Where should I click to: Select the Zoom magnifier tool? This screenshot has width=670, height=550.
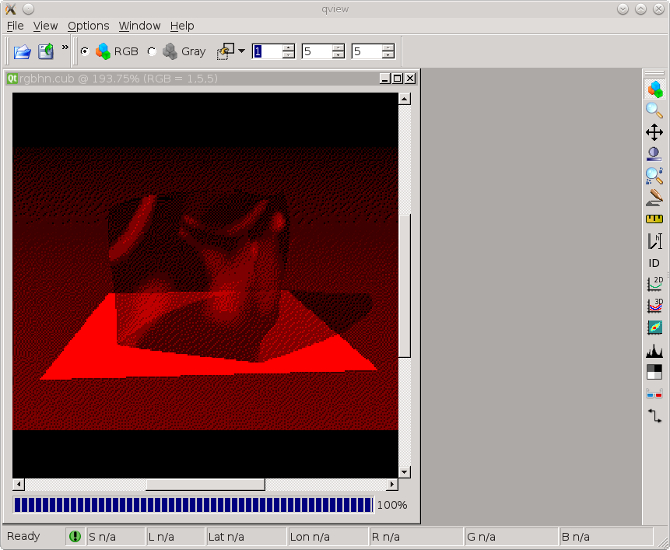coord(654,111)
